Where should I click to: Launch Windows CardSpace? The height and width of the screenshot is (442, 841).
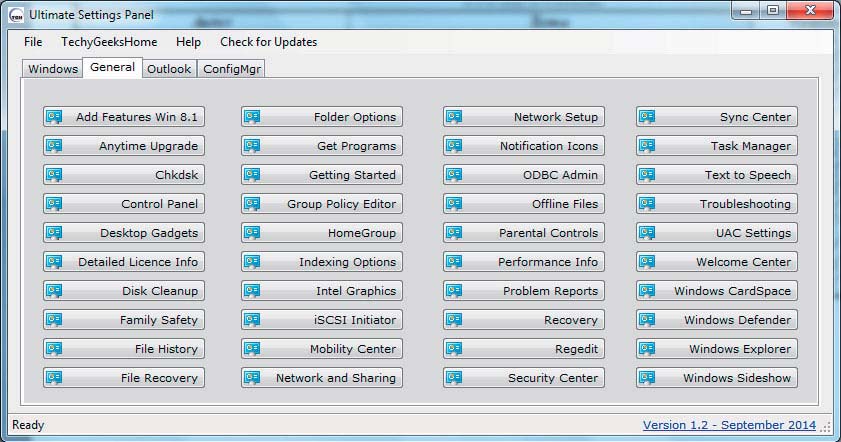[x=717, y=290]
